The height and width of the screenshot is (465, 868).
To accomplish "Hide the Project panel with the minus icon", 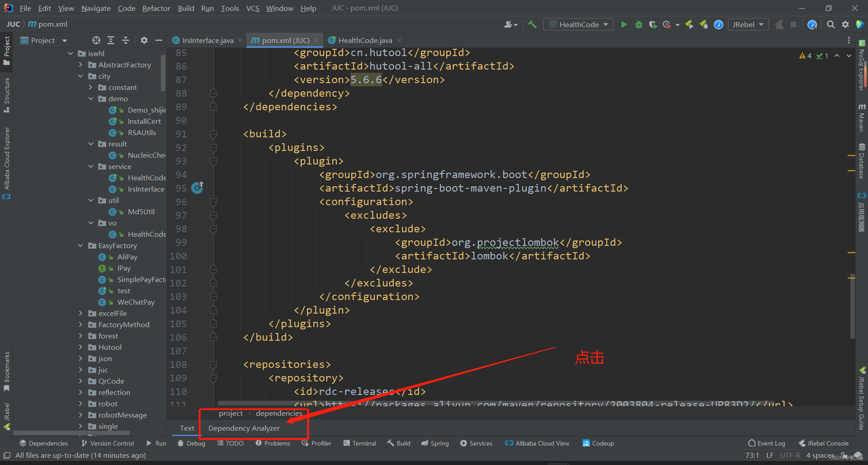I will coord(159,40).
